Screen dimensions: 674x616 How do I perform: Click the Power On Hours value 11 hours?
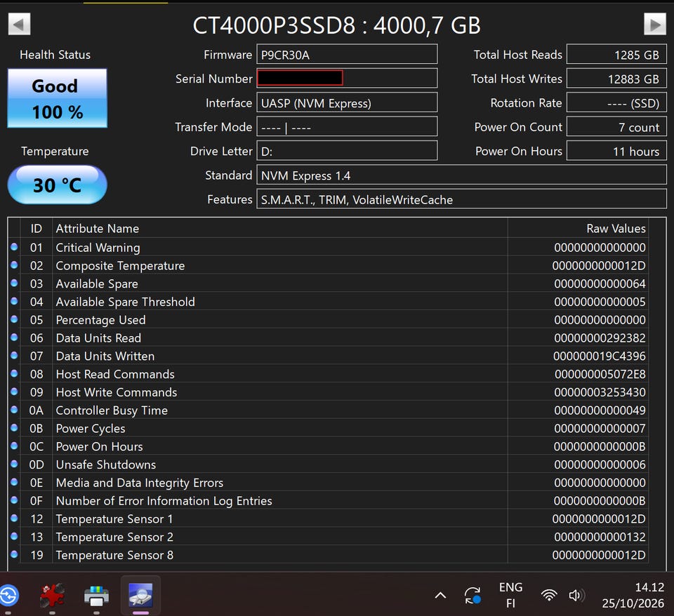point(616,151)
